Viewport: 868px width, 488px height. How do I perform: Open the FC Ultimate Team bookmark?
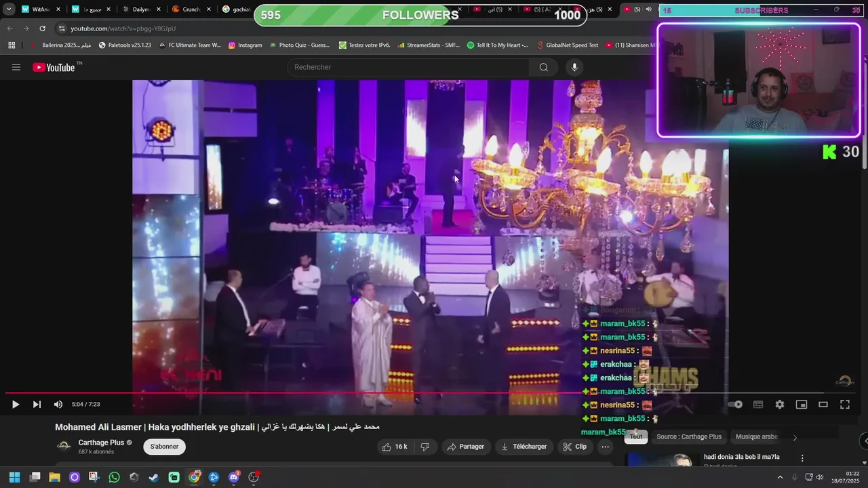coord(189,45)
